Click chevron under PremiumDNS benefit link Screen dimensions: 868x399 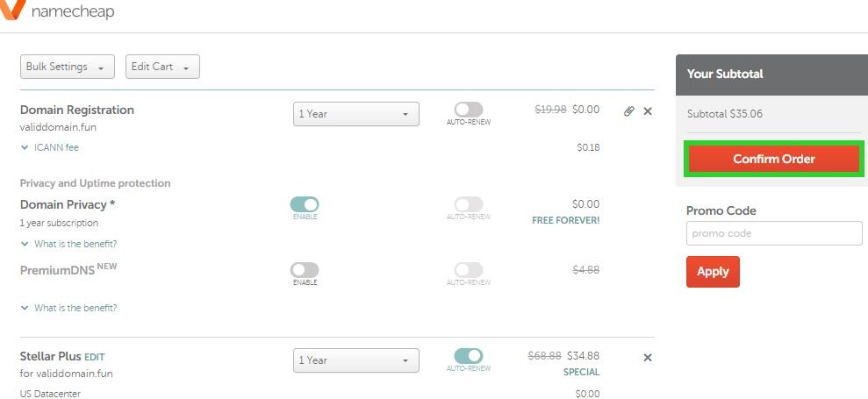click(25, 309)
